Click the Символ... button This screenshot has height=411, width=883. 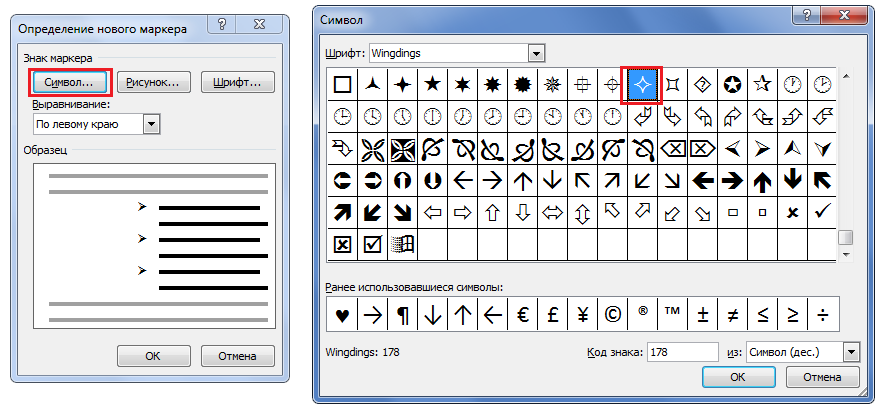click(70, 82)
